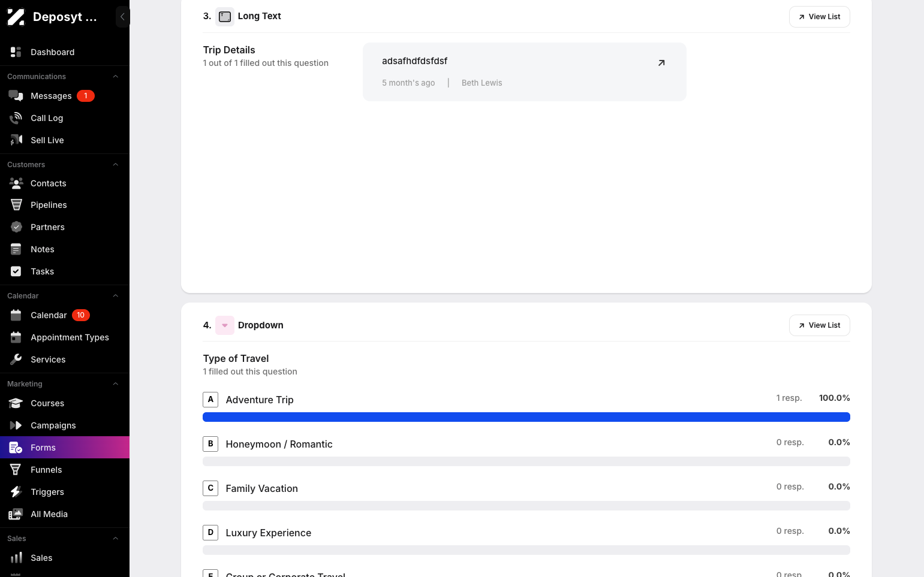This screenshot has height=577, width=924.
Task: Open the Contacts people icon
Action: (x=16, y=183)
